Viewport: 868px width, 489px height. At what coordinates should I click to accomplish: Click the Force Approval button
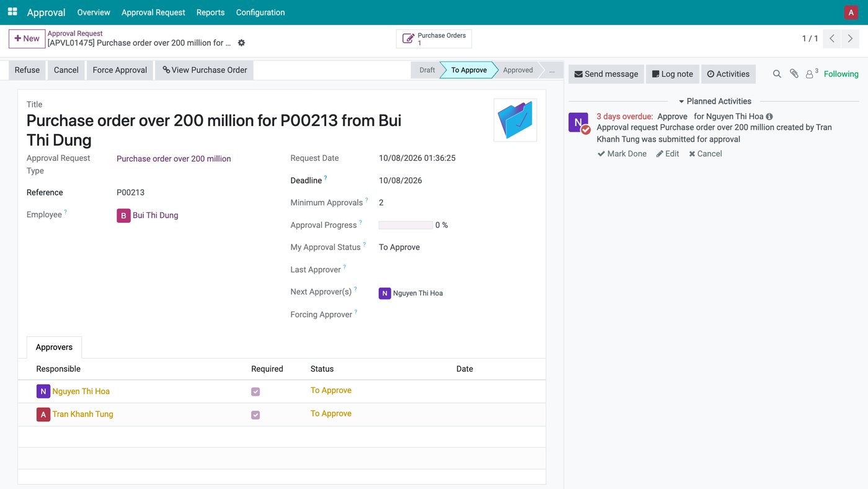pyautogui.click(x=120, y=70)
